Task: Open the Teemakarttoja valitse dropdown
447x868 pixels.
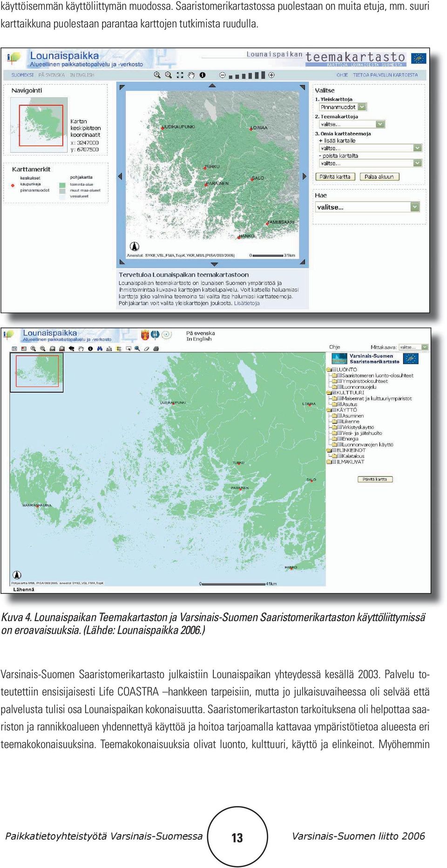Action: (352, 124)
